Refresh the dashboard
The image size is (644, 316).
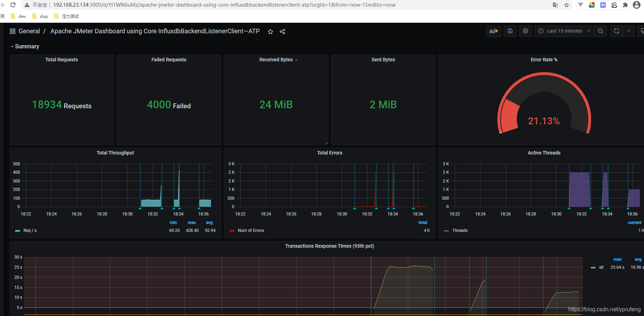[x=617, y=31]
